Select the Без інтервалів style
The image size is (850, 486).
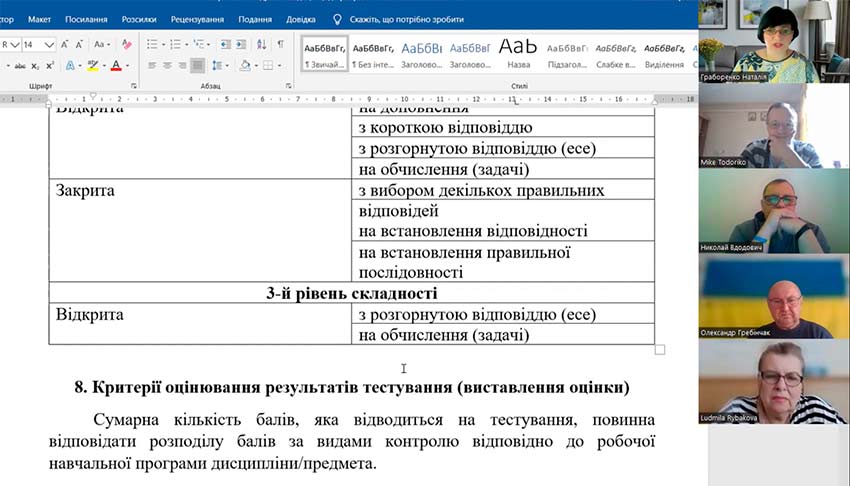point(373,52)
